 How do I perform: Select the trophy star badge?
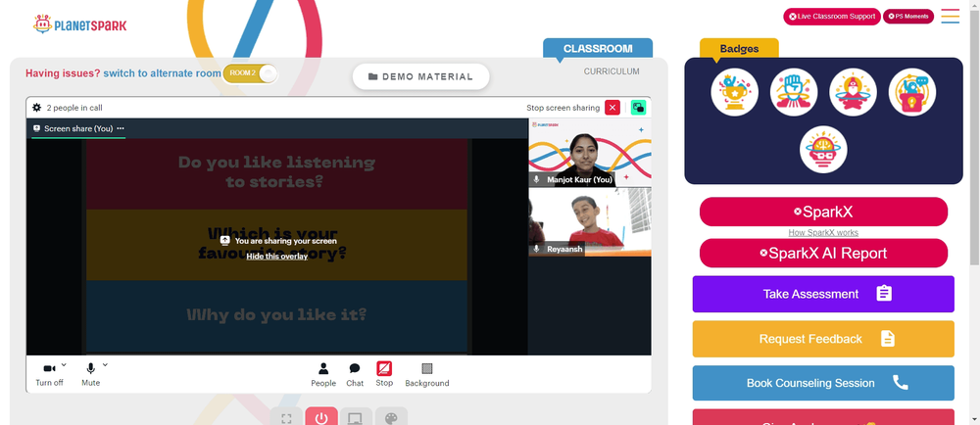click(734, 92)
